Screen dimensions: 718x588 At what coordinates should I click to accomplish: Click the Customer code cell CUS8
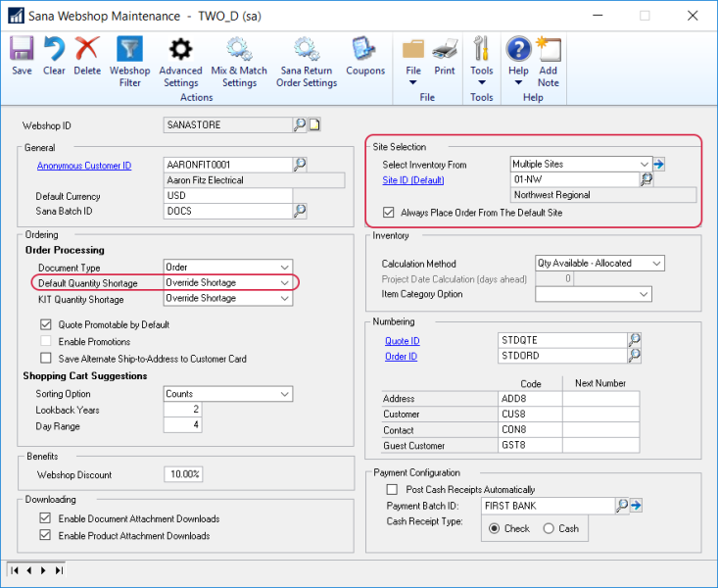point(530,414)
